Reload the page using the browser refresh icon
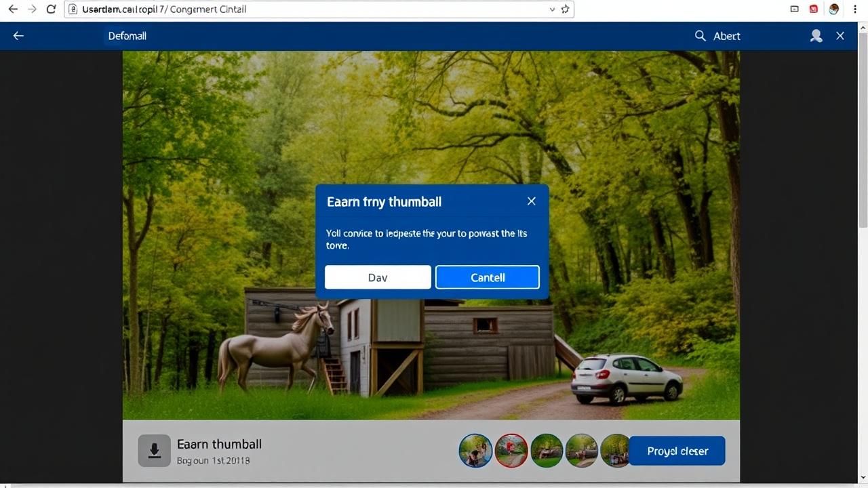 point(51,9)
